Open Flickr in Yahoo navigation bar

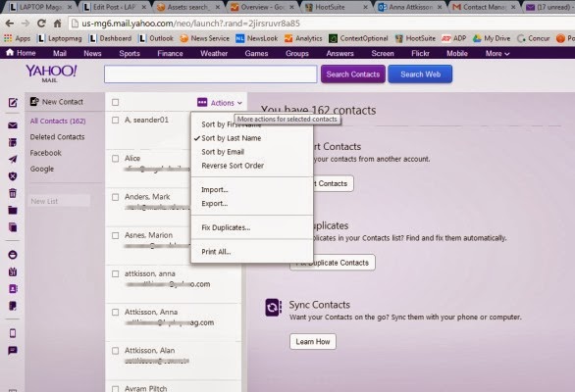(x=420, y=54)
